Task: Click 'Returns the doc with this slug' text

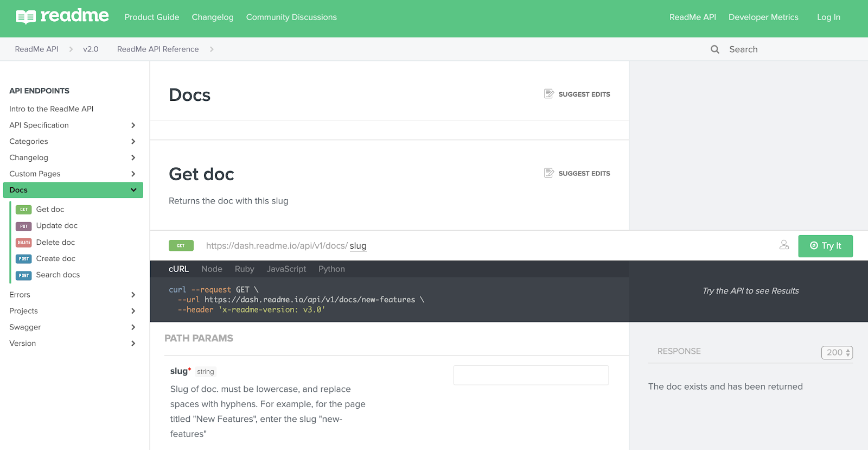Action: tap(228, 201)
